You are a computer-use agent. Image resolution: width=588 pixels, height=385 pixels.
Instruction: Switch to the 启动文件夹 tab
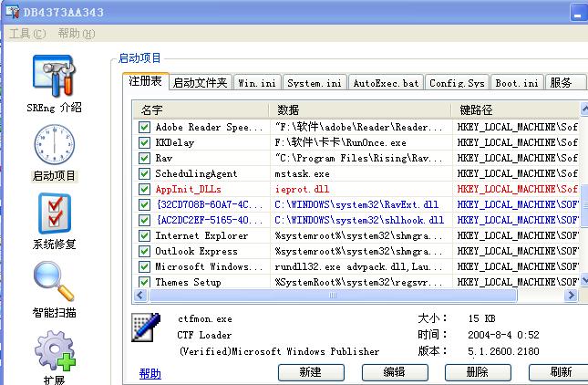tap(201, 82)
